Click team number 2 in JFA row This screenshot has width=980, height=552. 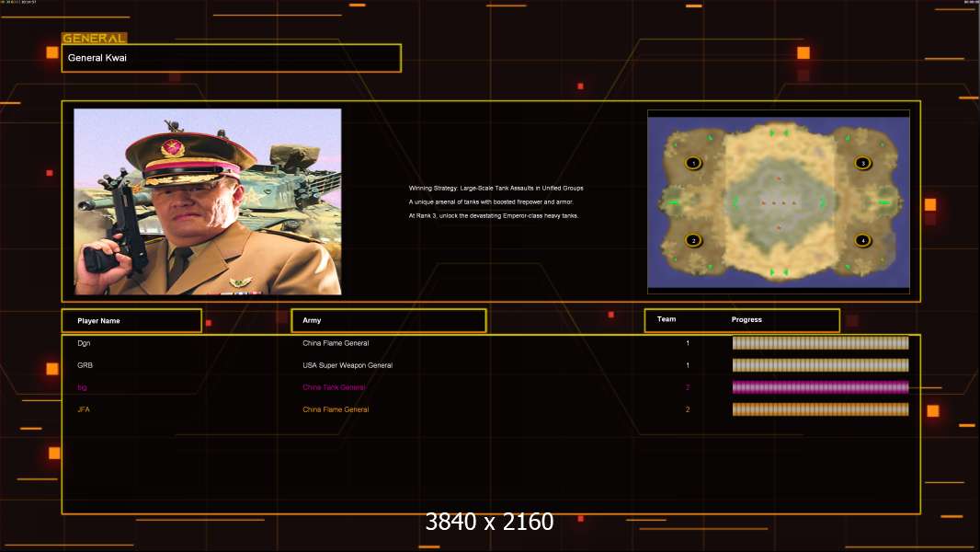688,409
